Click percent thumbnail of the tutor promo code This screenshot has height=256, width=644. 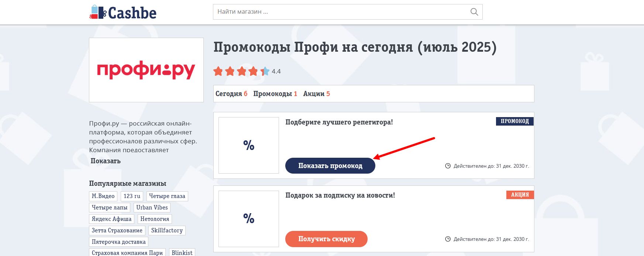click(x=249, y=145)
